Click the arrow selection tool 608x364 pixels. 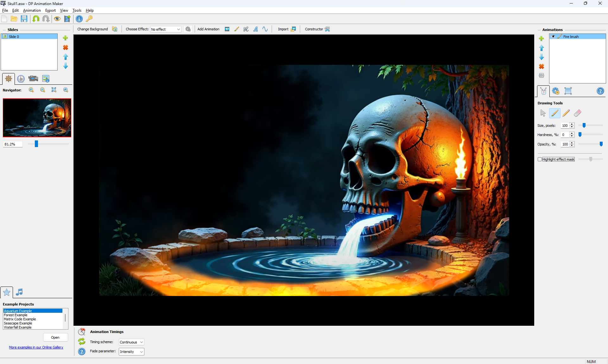[543, 113]
